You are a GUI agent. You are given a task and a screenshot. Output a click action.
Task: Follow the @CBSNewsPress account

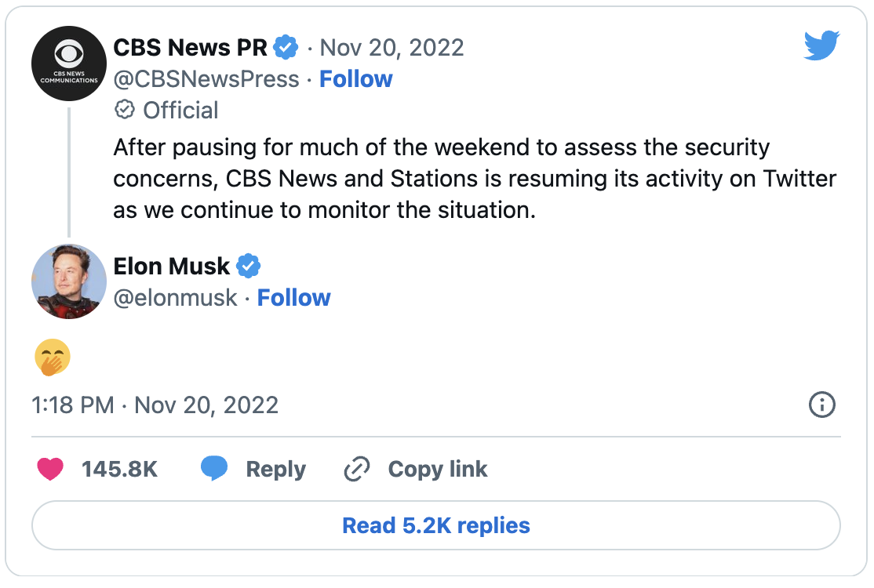coord(355,79)
